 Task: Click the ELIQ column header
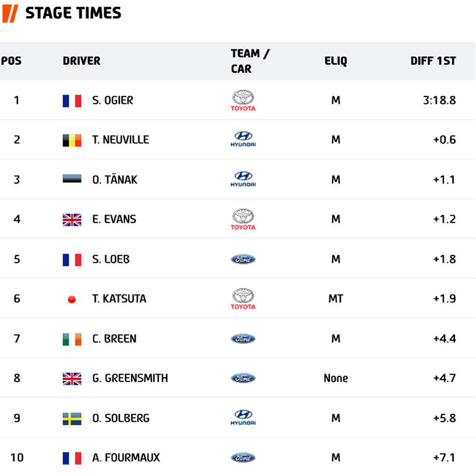click(x=336, y=61)
